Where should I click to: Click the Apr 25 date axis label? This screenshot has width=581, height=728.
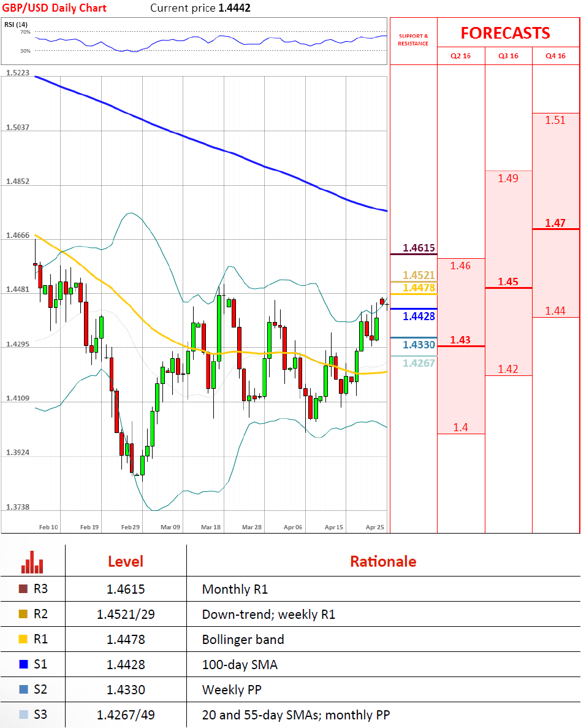[375, 527]
